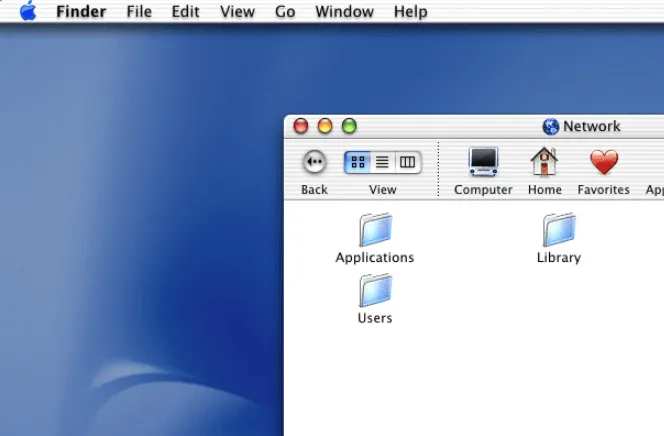Click the Library folder label
This screenshot has height=436, width=664.
tap(559, 257)
